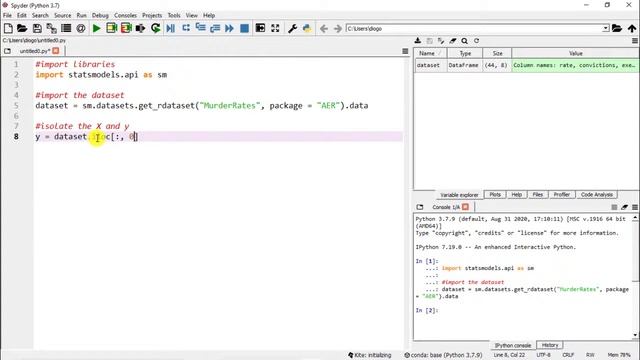Remove all variables with eraser icon
Image resolution: width=640 pixels, height=360 pixels.
tap(453, 41)
